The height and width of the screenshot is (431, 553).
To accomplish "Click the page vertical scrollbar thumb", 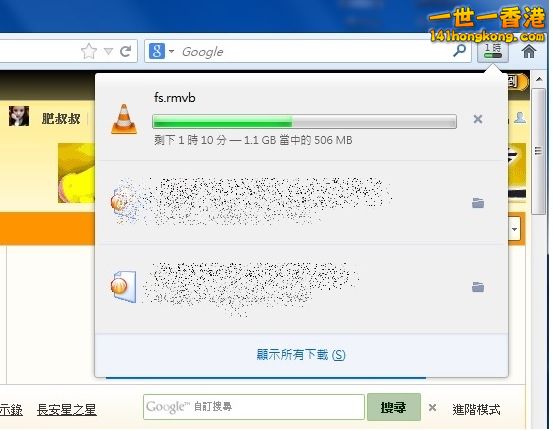I will click(539, 151).
